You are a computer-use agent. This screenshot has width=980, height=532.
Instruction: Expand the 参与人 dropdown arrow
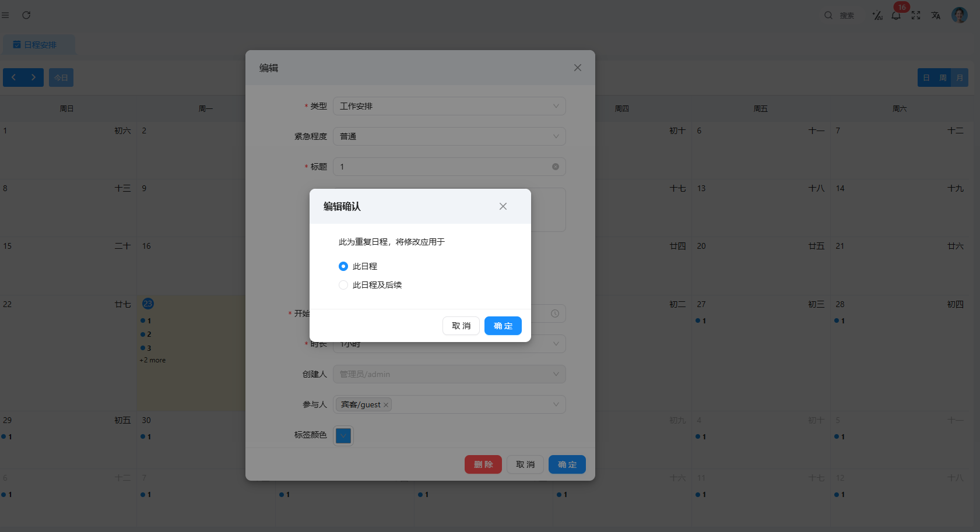coord(556,404)
